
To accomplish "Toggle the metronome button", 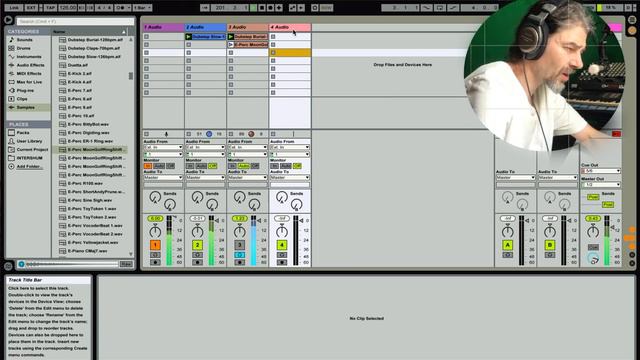I will coord(122,8).
